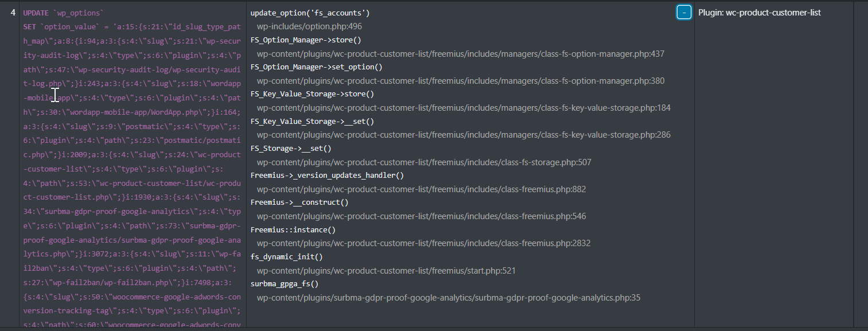Viewport: 868px width, 331px height.
Task: Click fs_dynamic_init() entry
Action: pos(287,256)
